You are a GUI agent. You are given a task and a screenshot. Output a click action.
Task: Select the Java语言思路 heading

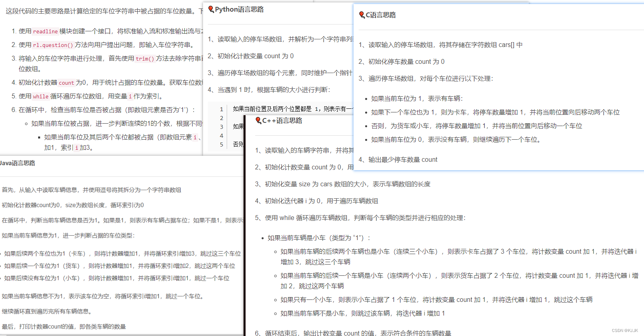(x=18, y=163)
